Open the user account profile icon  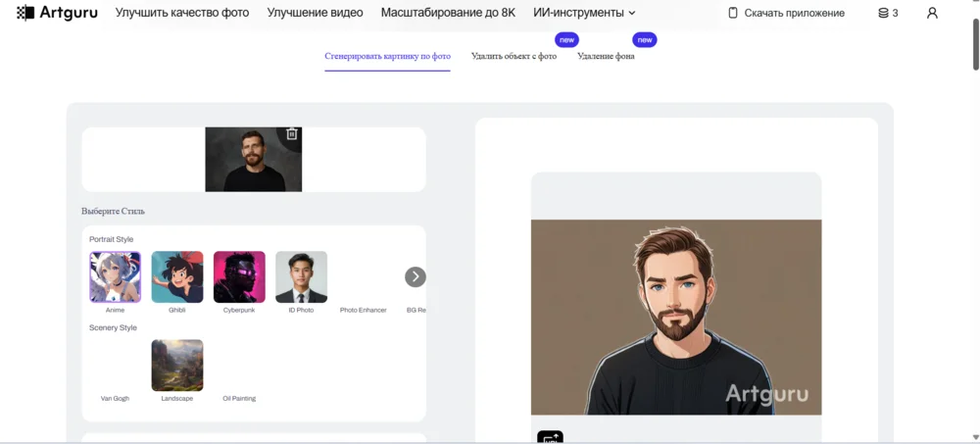pos(931,13)
